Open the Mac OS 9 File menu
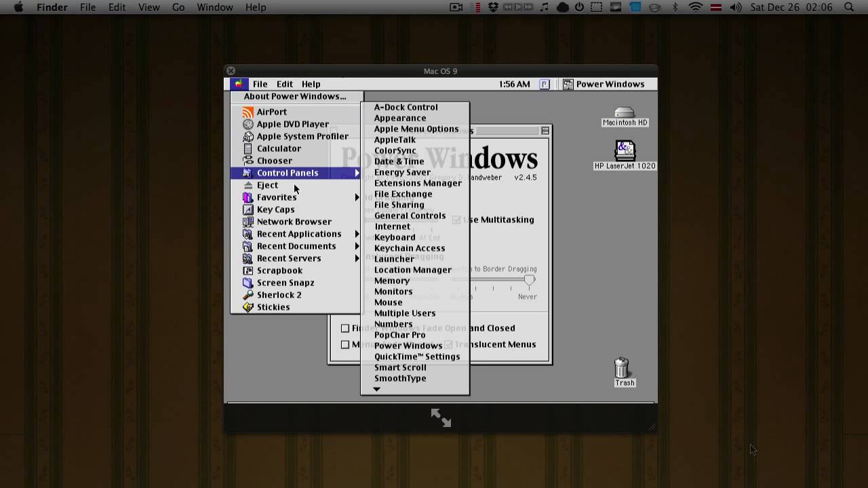The image size is (868, 488). tap(260, 84)
